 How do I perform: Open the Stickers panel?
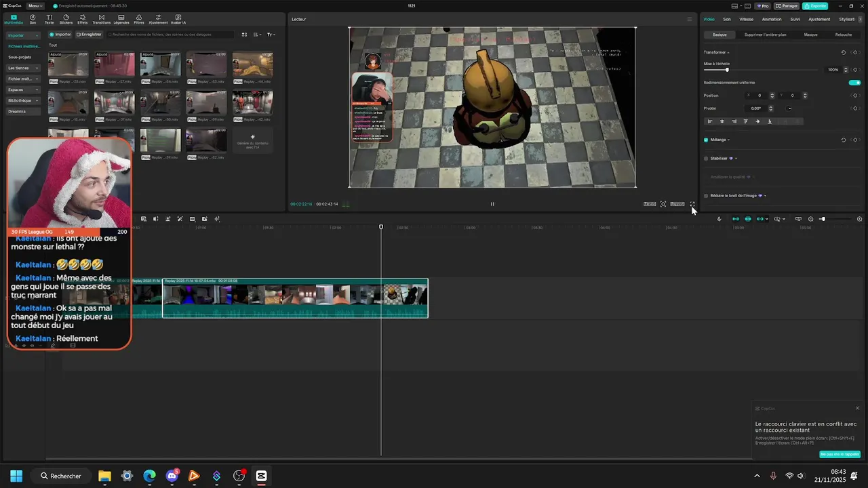click(66, 19)
